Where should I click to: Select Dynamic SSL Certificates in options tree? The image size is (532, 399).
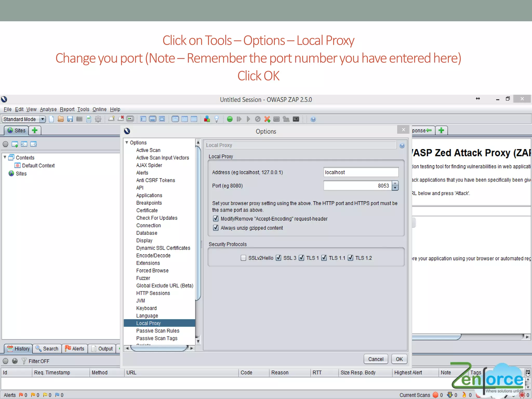(163, 248)
